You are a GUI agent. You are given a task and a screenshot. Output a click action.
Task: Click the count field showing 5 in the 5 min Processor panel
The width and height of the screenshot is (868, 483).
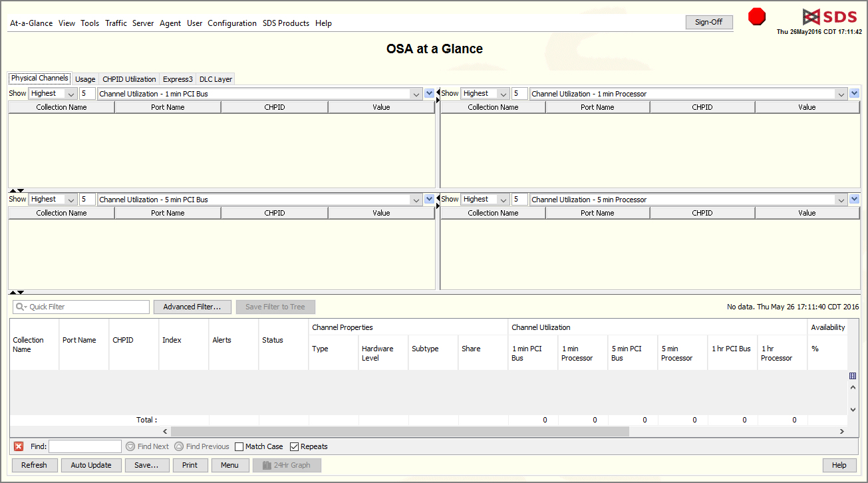[x=519, y=200]
